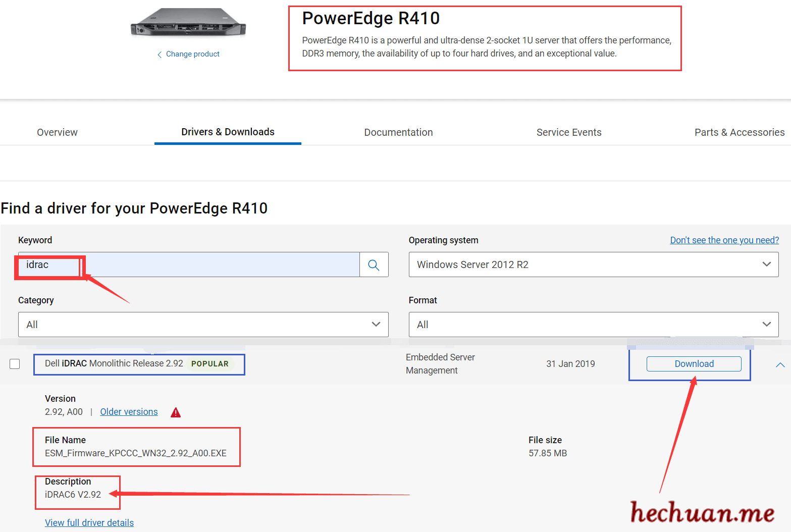Select the Drivers & Downloads tab
This screenshot has width=791, height=532.
(x=228, y=132)
